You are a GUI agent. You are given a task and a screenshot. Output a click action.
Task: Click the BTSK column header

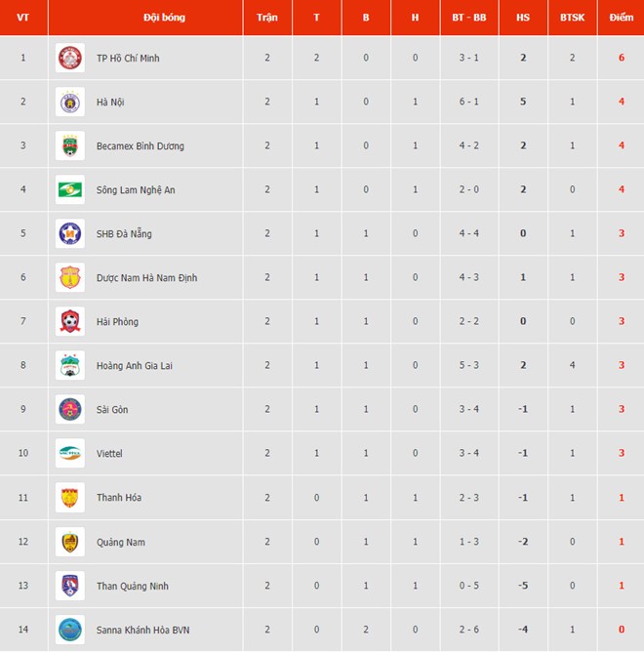point(572,18)
